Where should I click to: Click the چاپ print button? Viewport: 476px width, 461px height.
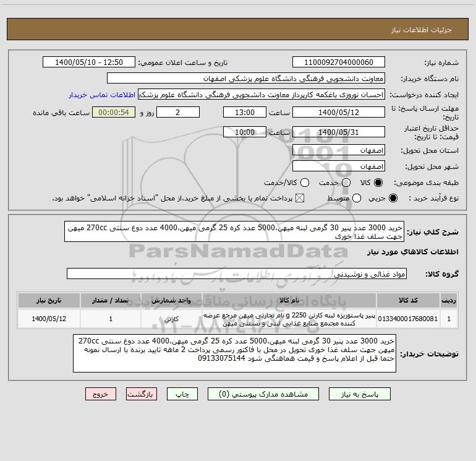182,394
